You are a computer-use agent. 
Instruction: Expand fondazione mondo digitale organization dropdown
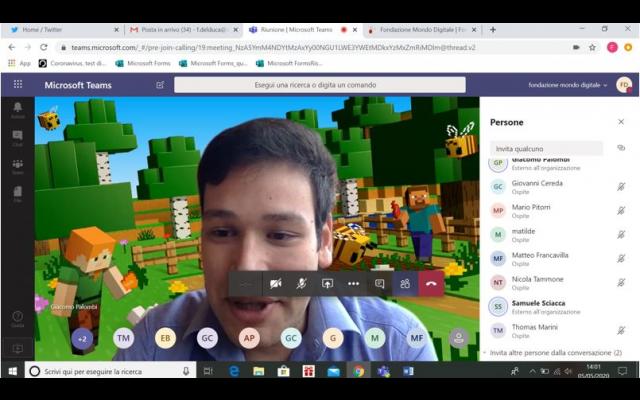(568, 85)
